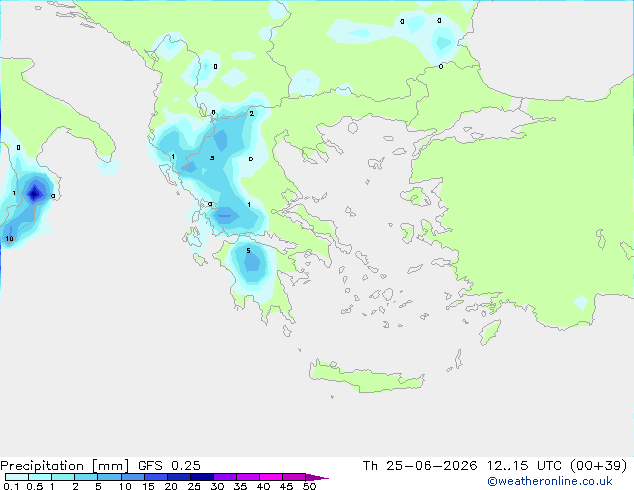Click the legend scale label '50'
The width and height of the screenshot is (634, 490).
point(309,486)
